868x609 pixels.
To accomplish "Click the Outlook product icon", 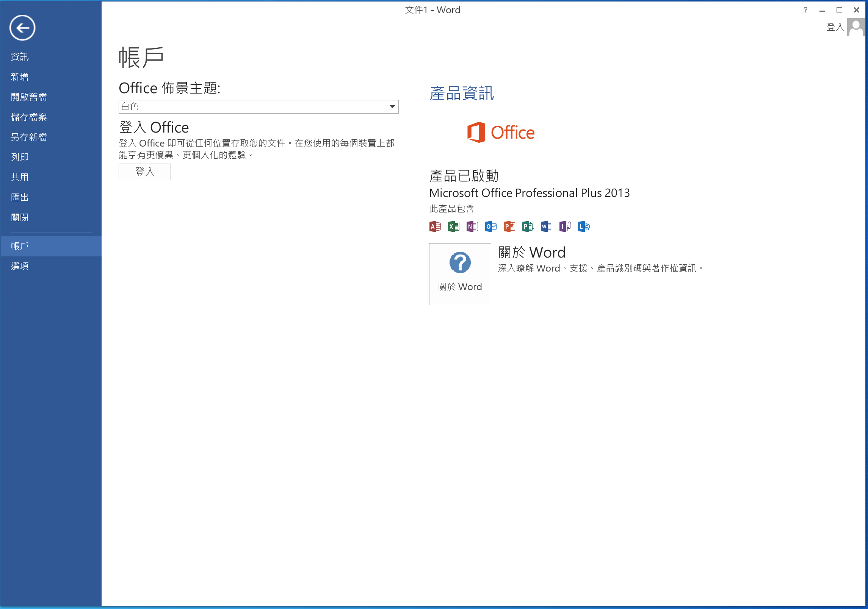I will click(490, 226).
